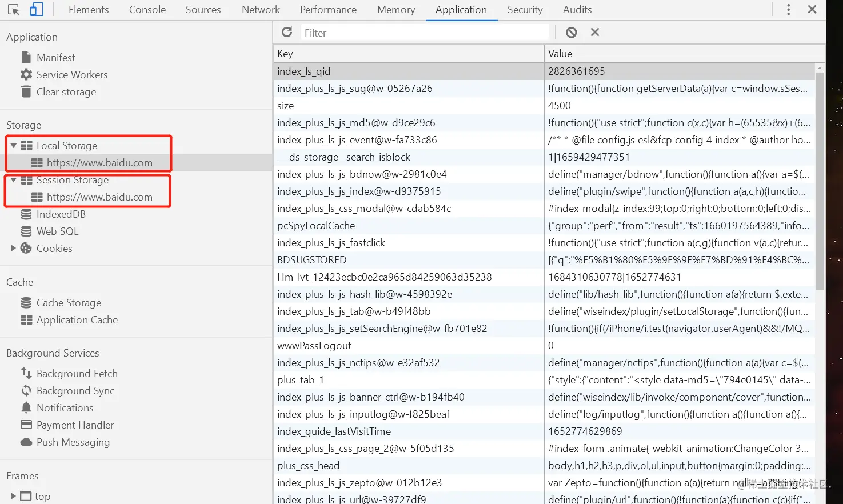Select the plus_tab_1 key row

(x=544, y=380)
